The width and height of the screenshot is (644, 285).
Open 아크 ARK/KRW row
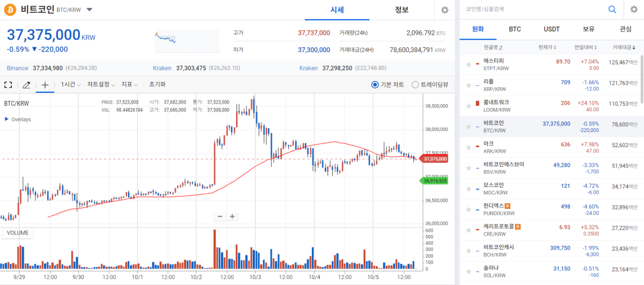pyautogui.click(x=550, y=147)
